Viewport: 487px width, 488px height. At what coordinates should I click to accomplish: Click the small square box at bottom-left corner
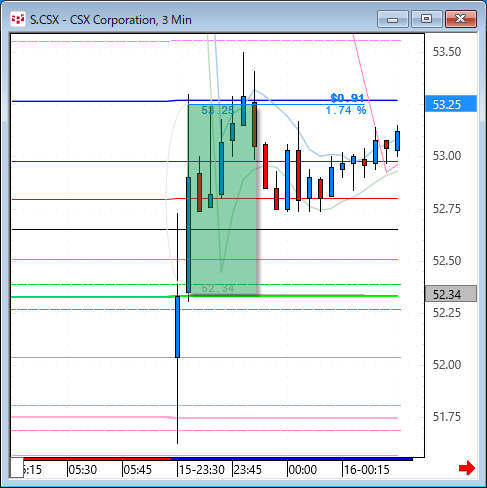tap(17, 468)
